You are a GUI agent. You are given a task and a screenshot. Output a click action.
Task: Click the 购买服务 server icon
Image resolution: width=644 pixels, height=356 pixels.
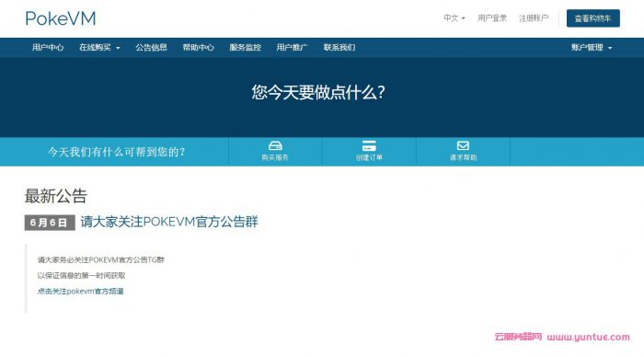(275, 145)
